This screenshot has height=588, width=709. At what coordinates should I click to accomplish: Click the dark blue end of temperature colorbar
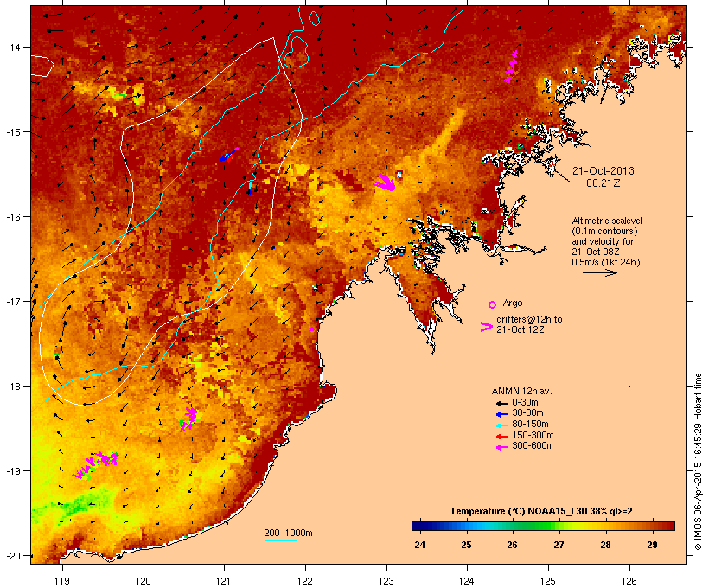coord(418,526)
